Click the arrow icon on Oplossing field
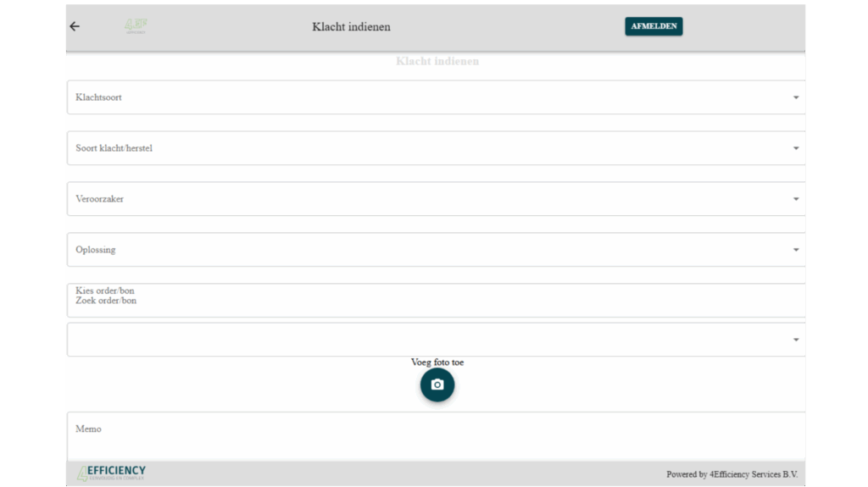 pyautogui.click(x=795, y=250)
